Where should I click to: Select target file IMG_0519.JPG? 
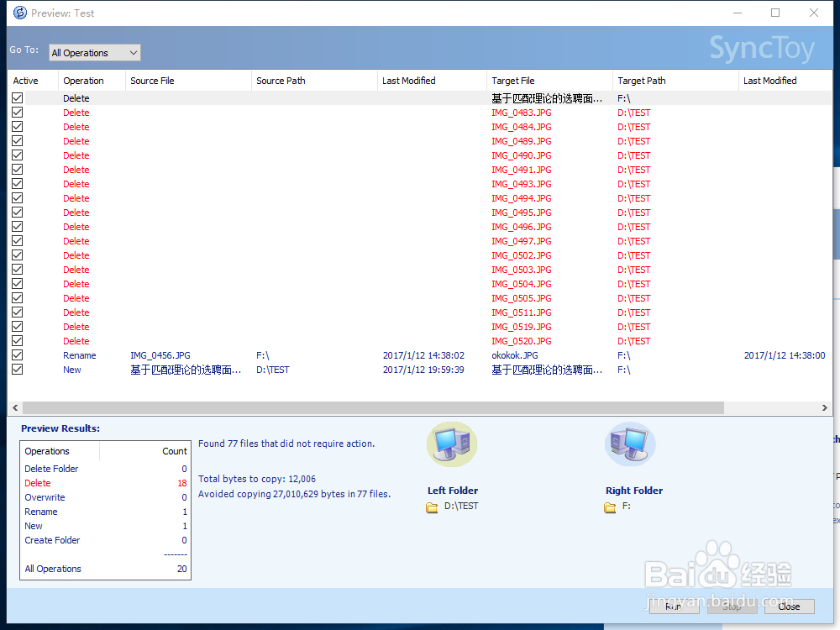click(x=522, y=327)
